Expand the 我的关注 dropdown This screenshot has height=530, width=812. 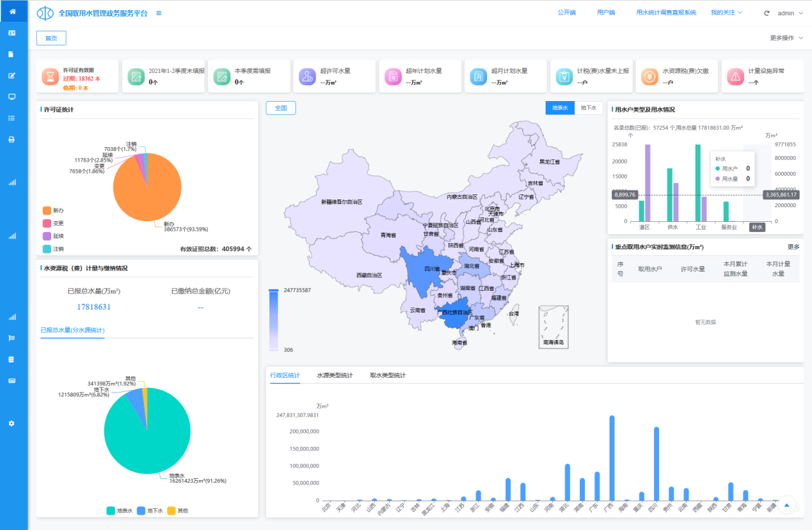pyautogui.click(x=726, y=12)
